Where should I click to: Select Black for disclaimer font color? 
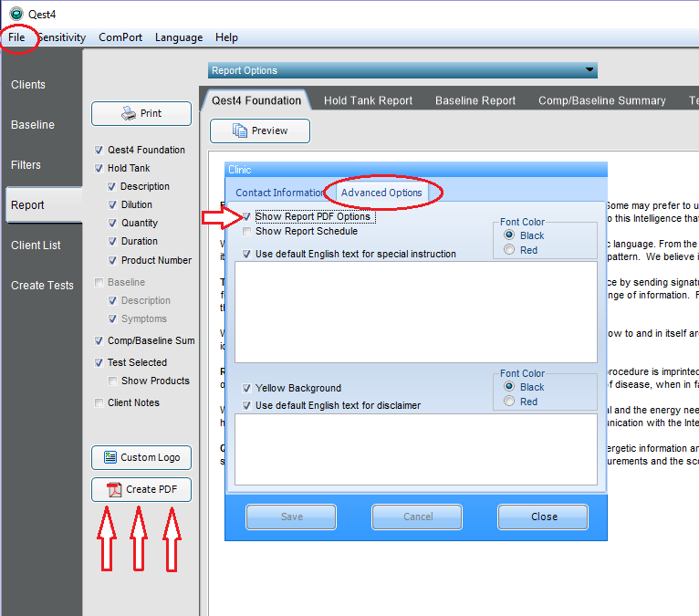coord(509,386)
